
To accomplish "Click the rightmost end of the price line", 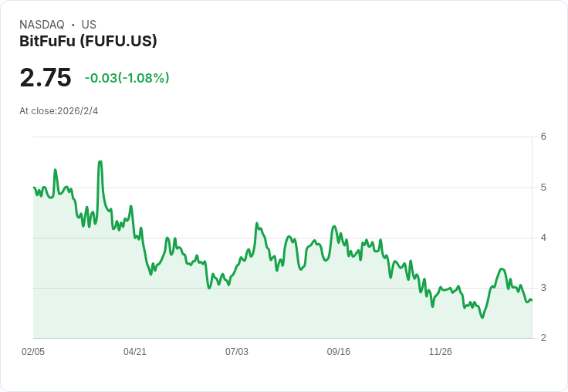I will tap(532, 300).
